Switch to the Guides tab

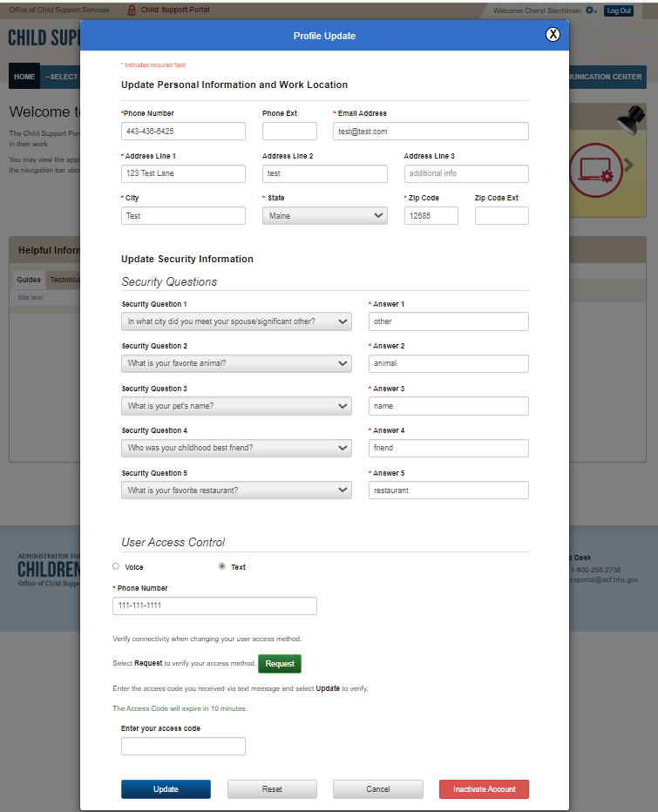click(29, 280)
